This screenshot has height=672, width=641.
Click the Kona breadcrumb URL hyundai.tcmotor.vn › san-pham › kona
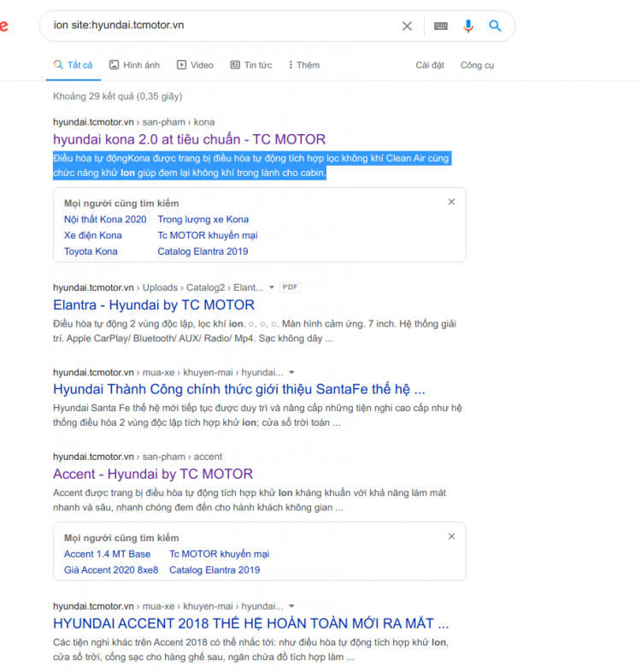133,122
